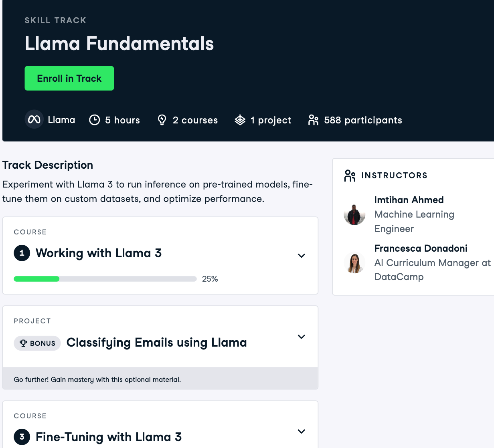Click Imtihan Ahmed's avatar photo
494x448 pixels.
tap(354, 214)
